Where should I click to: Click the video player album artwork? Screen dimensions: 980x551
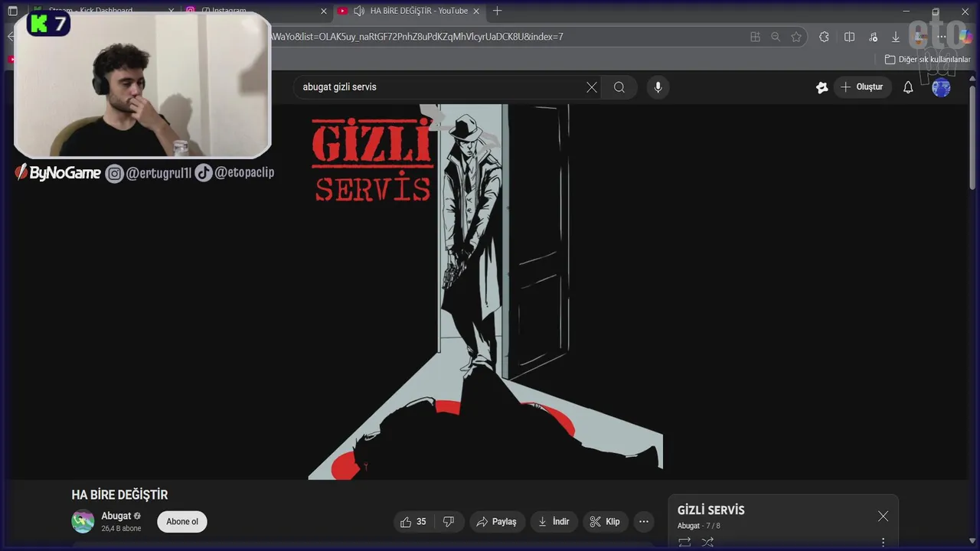[485, 292]
